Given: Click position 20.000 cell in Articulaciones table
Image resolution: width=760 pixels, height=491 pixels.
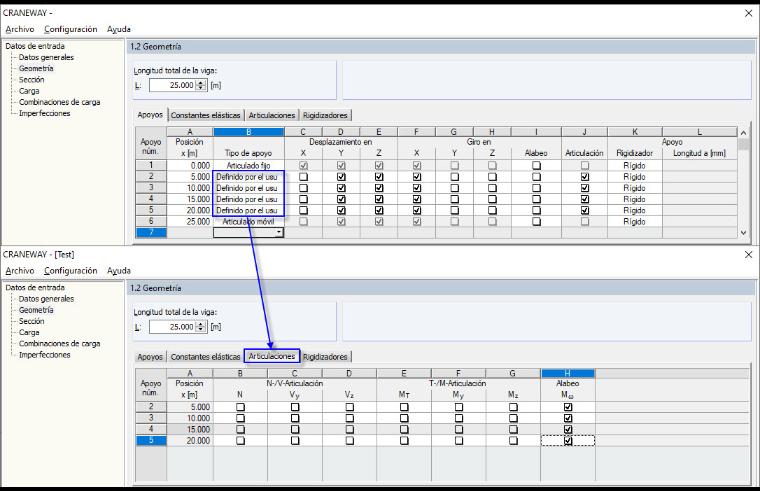Looking at the screenshot, I should (190, 440).
